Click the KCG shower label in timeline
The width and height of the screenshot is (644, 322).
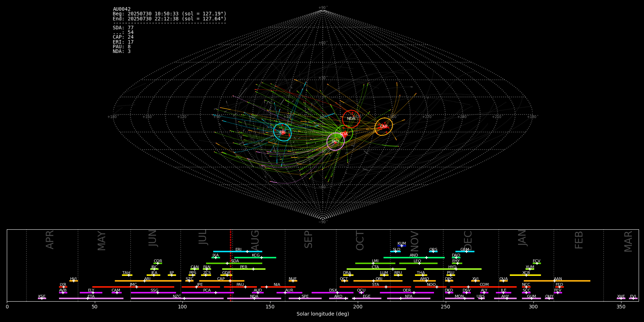256,255
